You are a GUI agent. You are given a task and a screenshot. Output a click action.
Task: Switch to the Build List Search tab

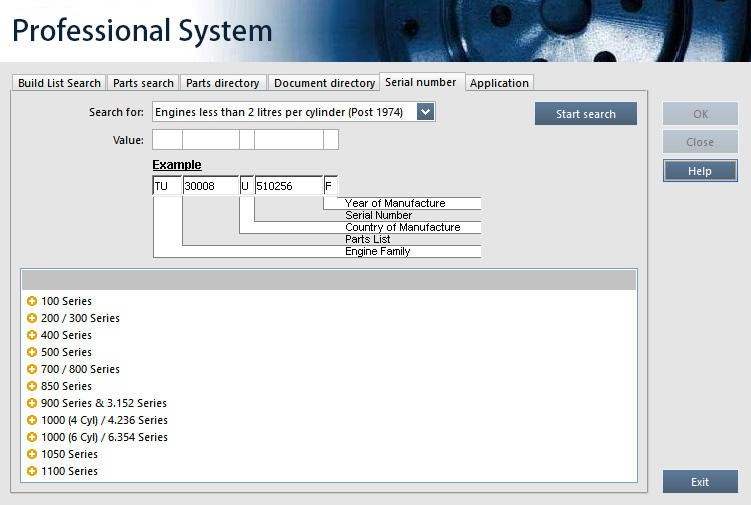click(x=59, y=83)
